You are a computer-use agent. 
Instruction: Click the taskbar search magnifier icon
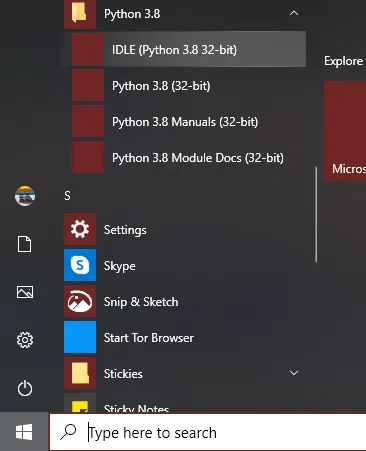(x=68, y=432)
